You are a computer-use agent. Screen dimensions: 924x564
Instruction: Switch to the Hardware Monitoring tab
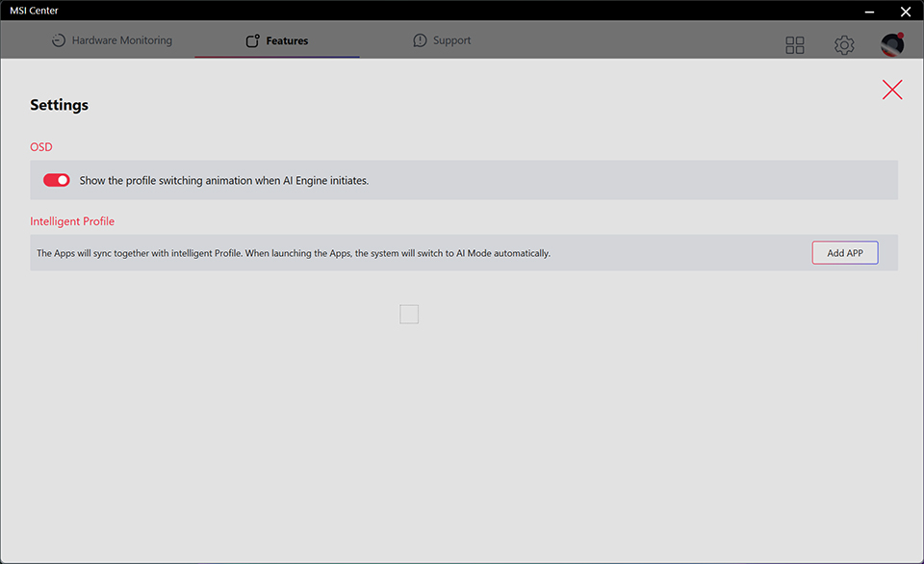pos(121,40)
